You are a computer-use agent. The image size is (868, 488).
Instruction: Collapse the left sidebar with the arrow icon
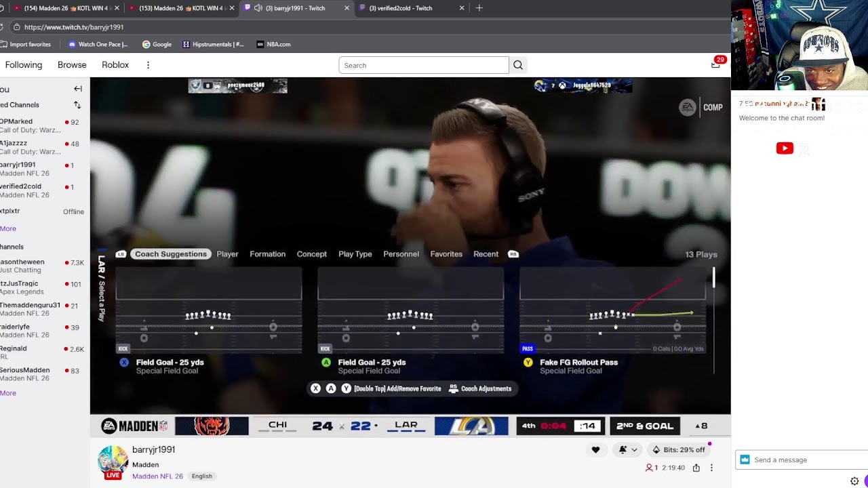[x=78, y=89]
